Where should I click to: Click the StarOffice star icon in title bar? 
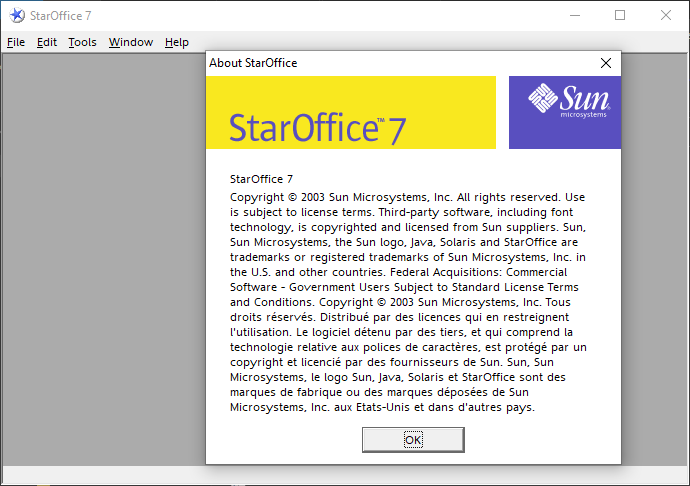pos(17,15)
